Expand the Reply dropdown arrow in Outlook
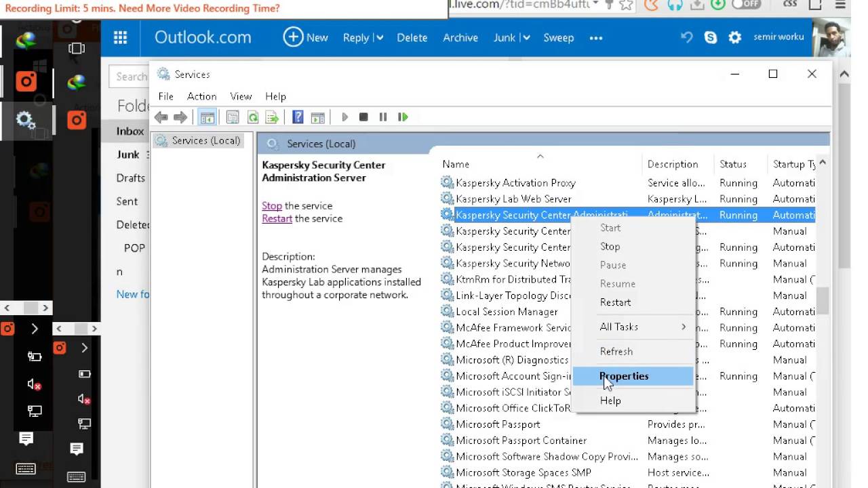Image resolution: width=868 pixels, height=488 pixels. point(379,38)
